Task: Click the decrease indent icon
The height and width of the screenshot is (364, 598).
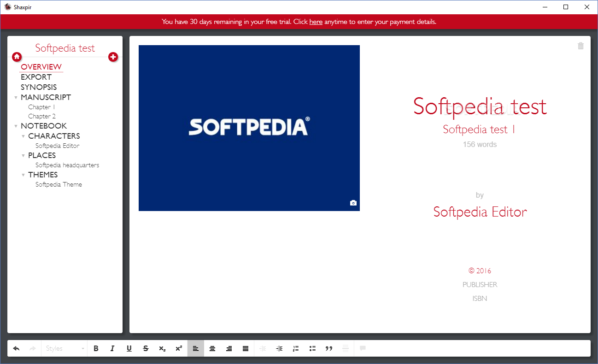Action: (263, 348)
